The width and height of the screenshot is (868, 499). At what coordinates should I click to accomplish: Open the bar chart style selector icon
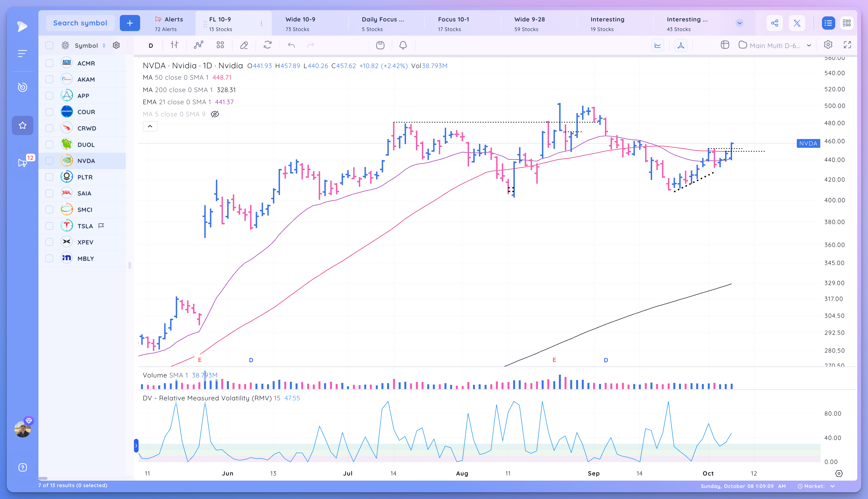(174, 45)
